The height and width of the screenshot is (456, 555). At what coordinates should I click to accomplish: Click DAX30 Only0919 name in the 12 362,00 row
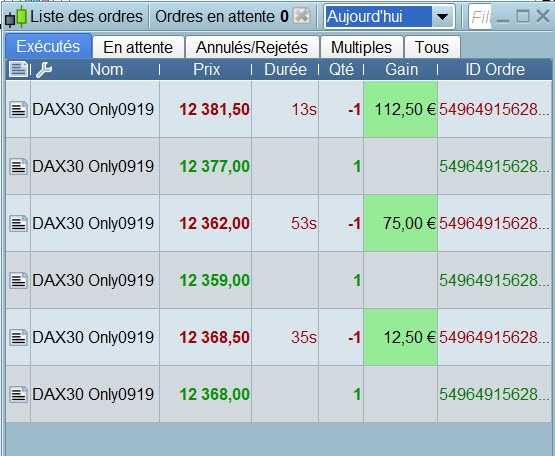point(93,223)
